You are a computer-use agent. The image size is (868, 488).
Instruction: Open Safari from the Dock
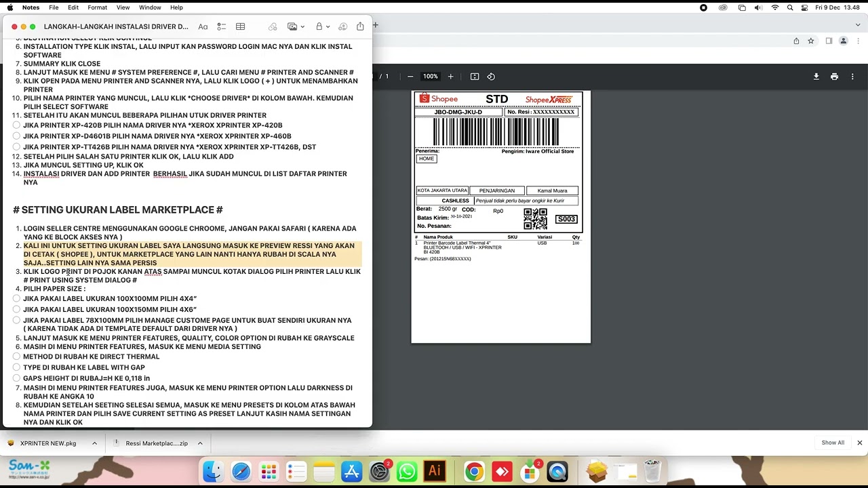tap(241, 471)
